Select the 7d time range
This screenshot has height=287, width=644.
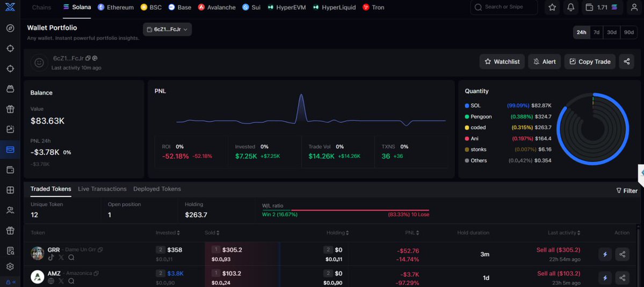pyautogui.click(x=596, y=32)
